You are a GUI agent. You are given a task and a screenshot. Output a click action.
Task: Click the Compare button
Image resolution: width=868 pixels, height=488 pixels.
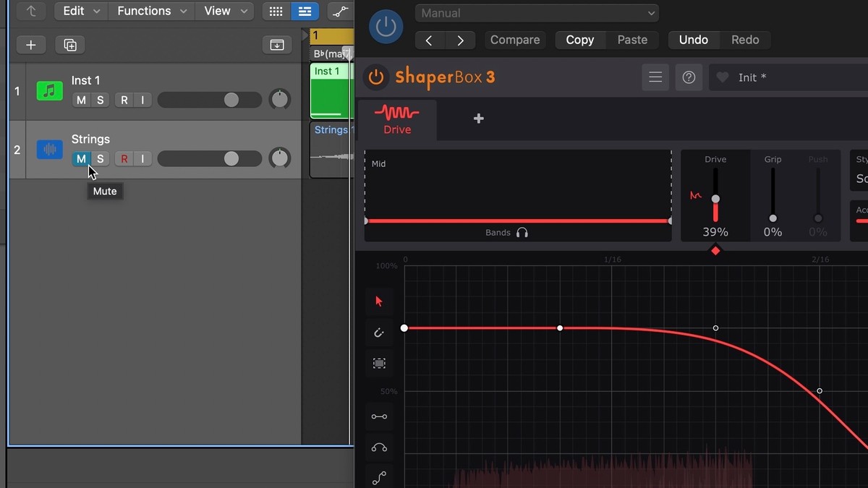click(514, 40)
